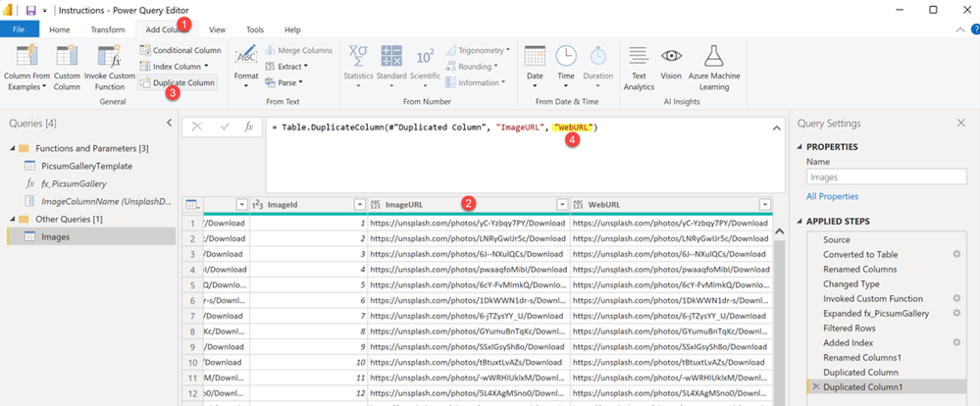Open the Time column menu
980x406 pixels.
[x=566, y=68]
